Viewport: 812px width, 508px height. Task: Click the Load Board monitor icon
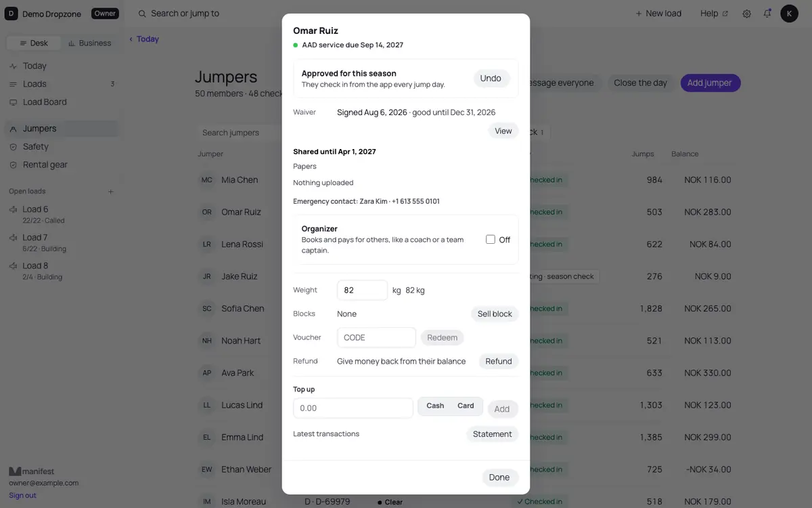[13, 102]
